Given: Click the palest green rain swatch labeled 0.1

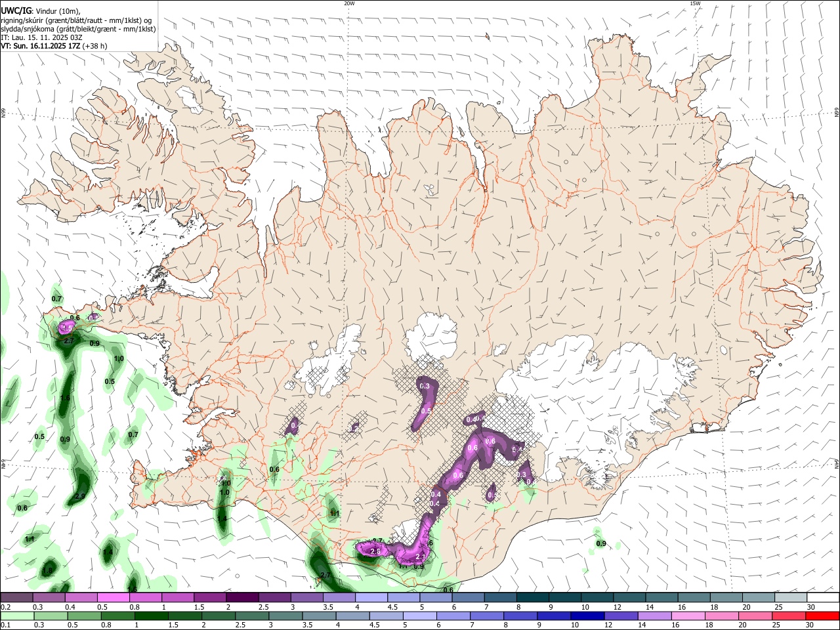Looking at the screenshot, I should [x=17, y=616].
